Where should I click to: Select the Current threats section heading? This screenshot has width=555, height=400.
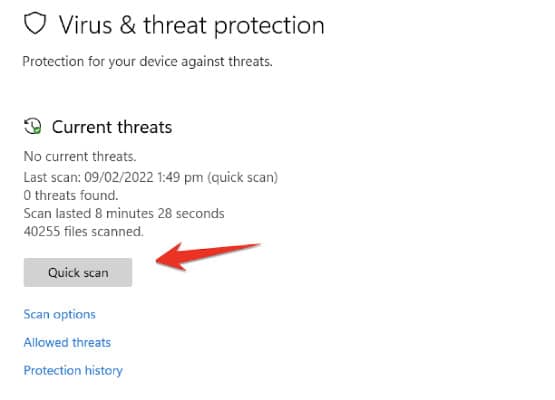(x=112, y=127)
